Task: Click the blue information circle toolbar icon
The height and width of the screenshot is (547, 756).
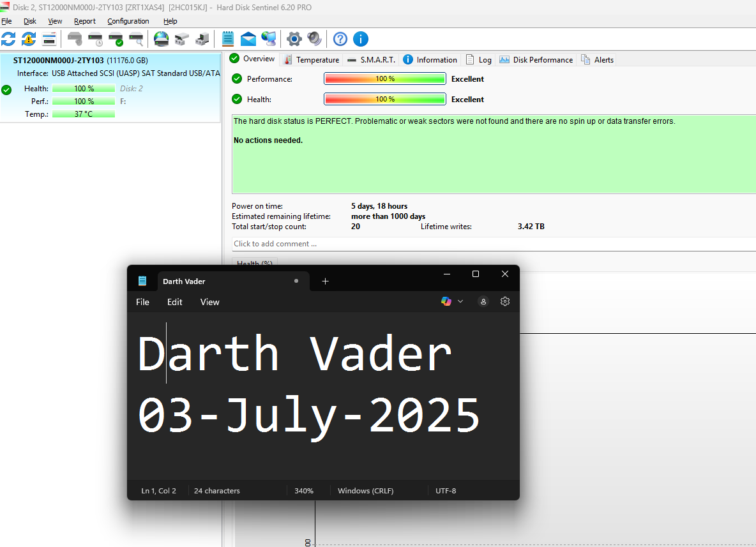Action: point(361,39)
